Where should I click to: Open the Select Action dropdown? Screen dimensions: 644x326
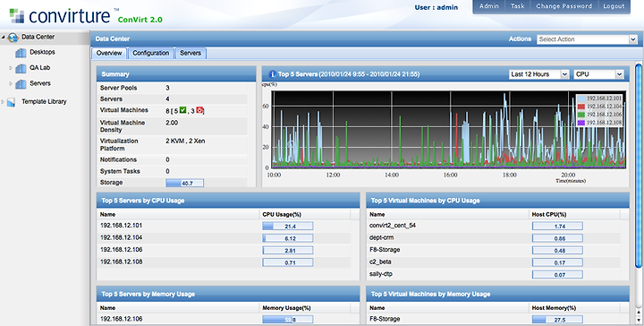tap(633, 39)
